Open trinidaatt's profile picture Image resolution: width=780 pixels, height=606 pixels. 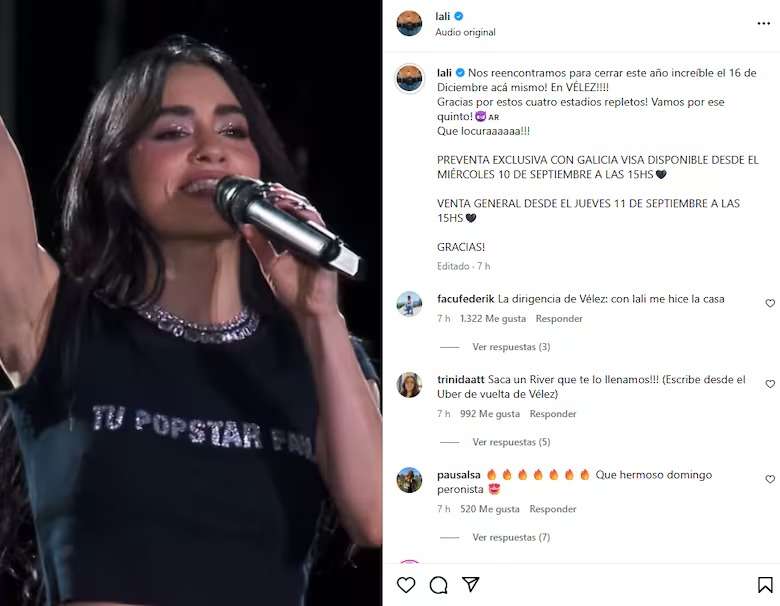click(x=409, y=385)
